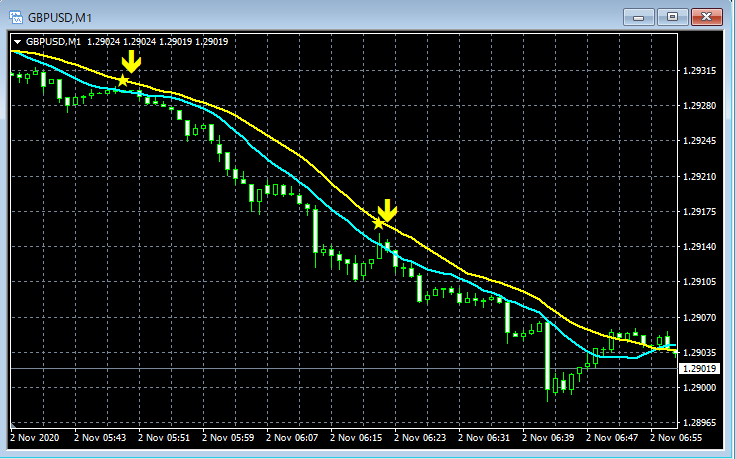735x459 pixels.
Task: Minimize the GBPUSD,M1 chart window
Action: tap(638, 17)
